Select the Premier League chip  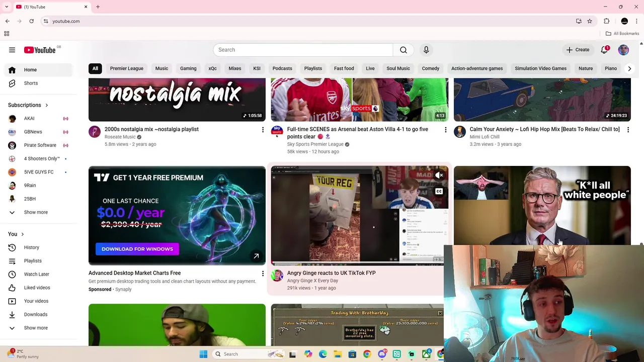127,68
